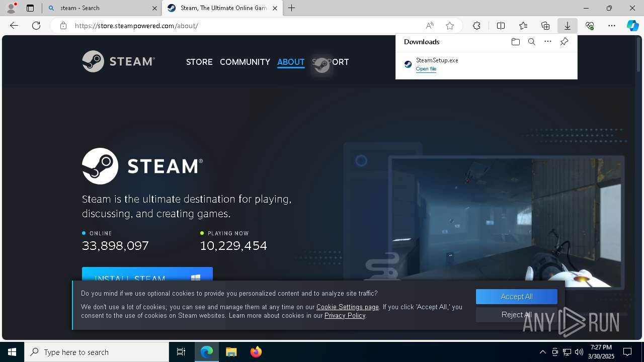Open the STORE menu item
644x362 pixels.
(199, 62)
